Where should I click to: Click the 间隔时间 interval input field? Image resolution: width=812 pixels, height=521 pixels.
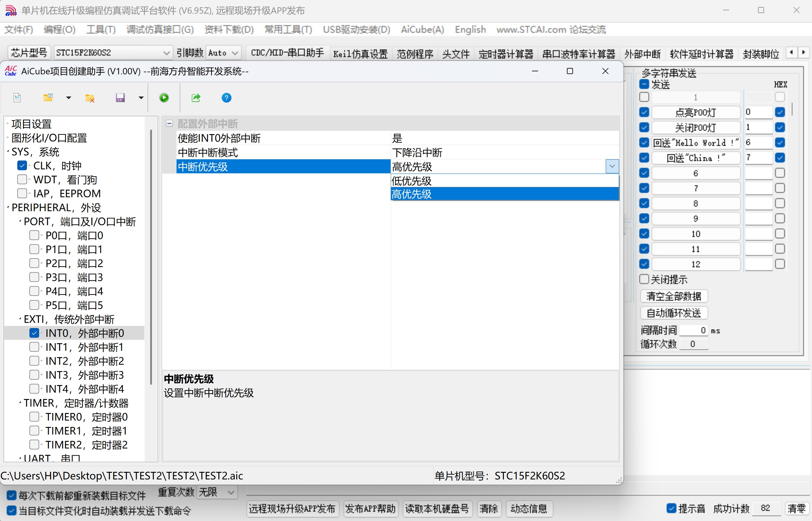693,330
